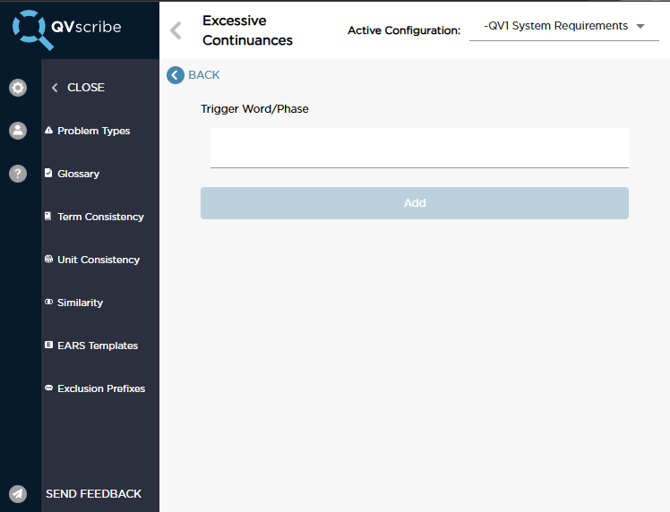Click the blue Back arrow icon
670x512 pixels.
[x=176, y=75]
